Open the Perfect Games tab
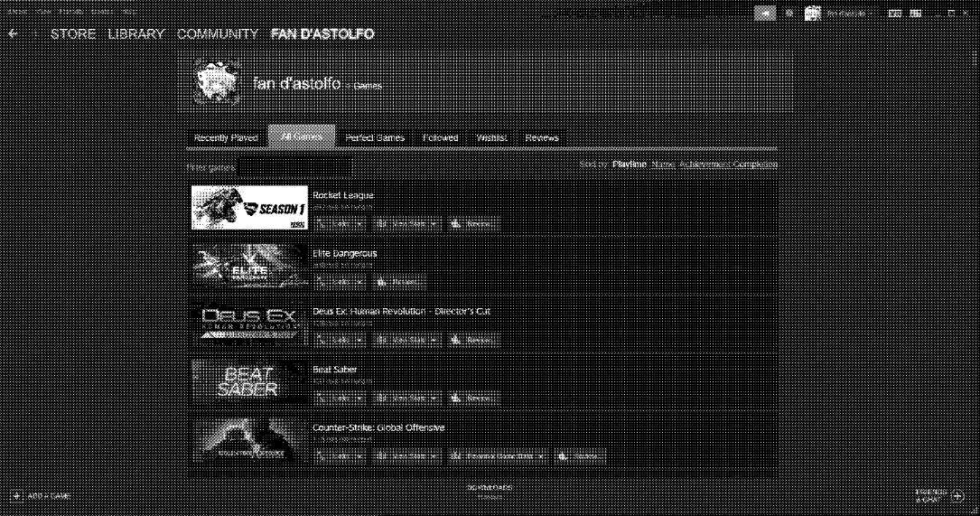 [x=375, y=137]
